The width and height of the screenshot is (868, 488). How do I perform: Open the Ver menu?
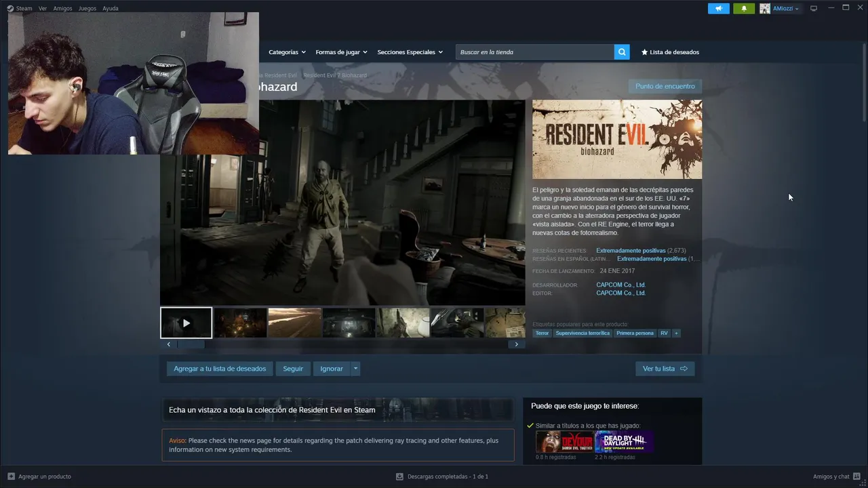pos(43,8)
